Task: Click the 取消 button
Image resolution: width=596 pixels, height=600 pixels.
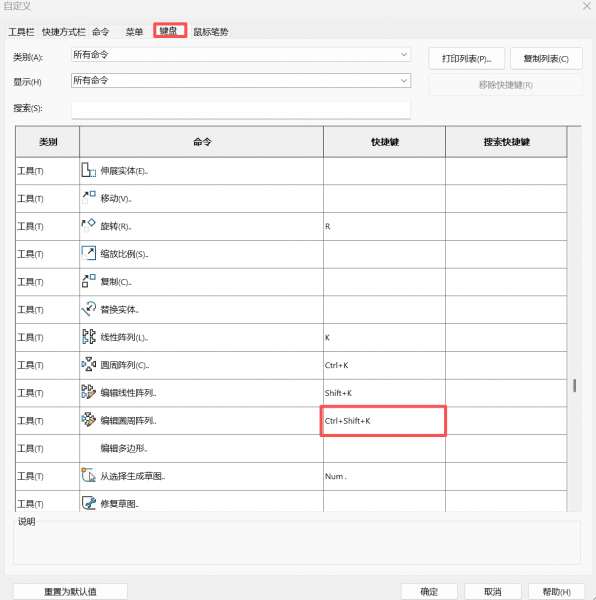Action: point(493,591)
